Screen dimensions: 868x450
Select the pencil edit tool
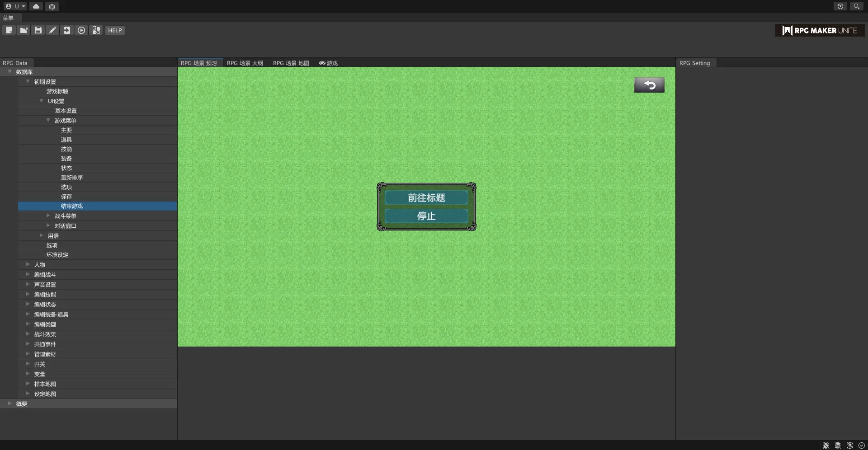(x=52, y=30)
